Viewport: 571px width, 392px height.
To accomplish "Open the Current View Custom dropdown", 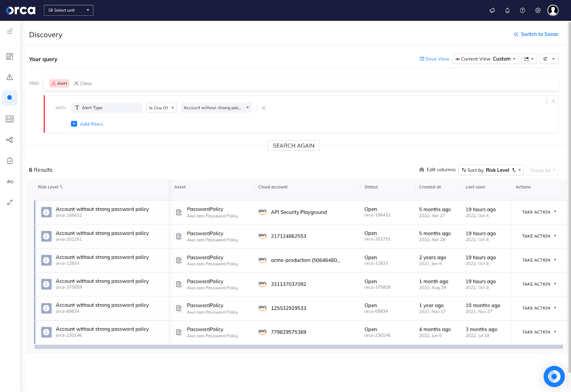I will pyautogui.click(x=485, y=59).
